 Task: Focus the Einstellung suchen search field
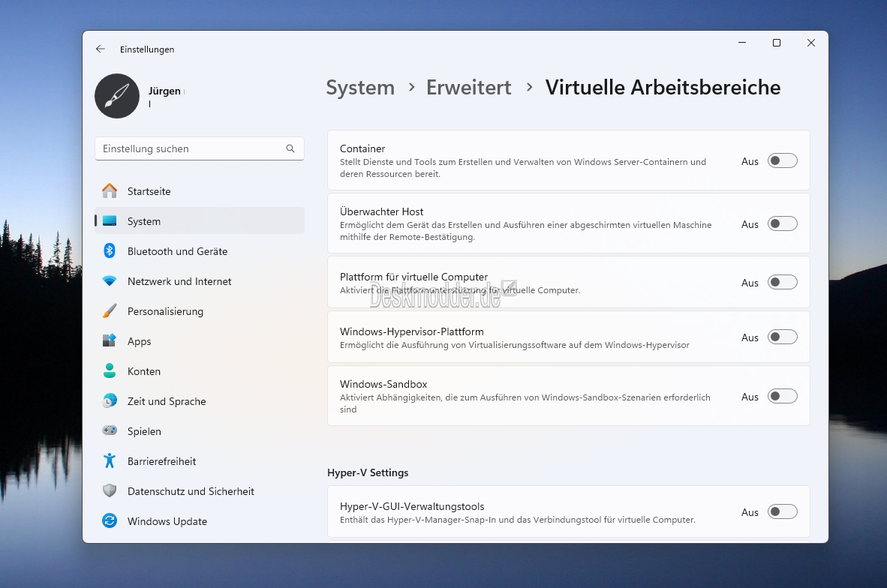coord(200,148)
